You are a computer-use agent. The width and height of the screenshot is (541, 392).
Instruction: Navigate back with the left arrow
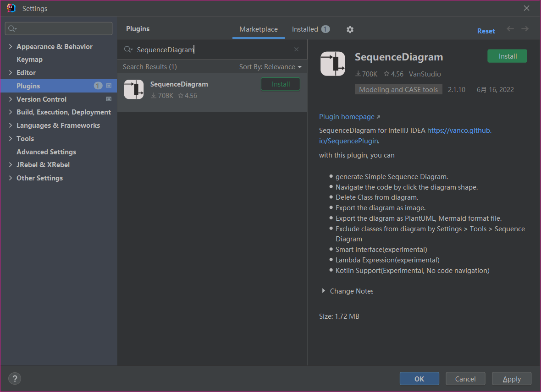pyautogui.click(x=510, y=29)
